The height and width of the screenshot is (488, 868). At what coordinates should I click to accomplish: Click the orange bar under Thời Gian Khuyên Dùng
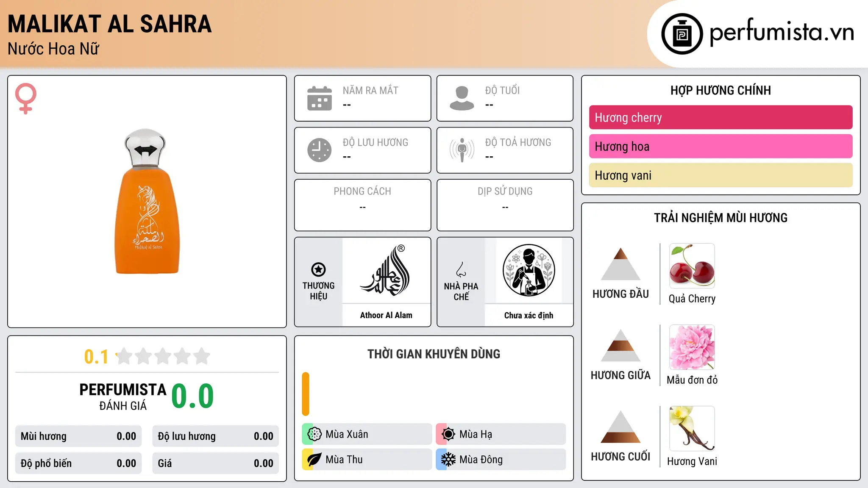click(306, 394)
